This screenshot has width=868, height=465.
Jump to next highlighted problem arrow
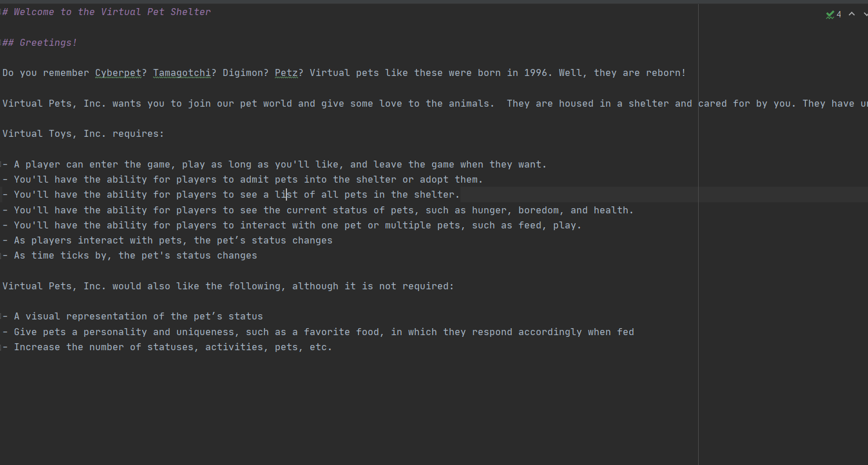coord(865,14)
